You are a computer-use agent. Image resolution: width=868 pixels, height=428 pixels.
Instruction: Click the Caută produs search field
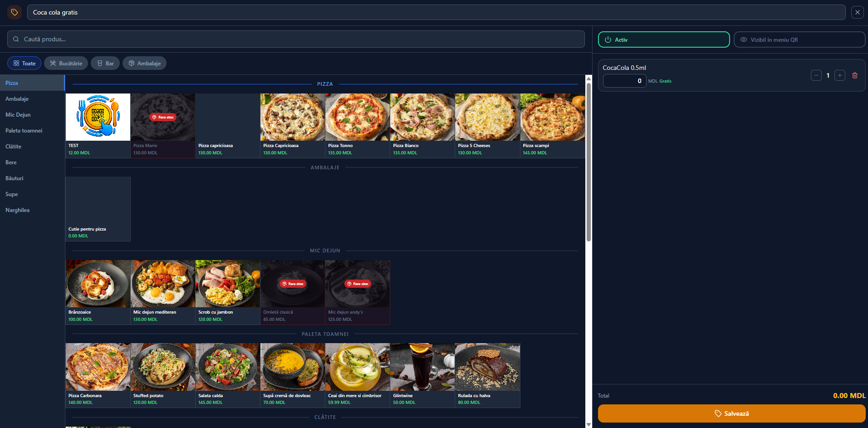tap(296, 39)
